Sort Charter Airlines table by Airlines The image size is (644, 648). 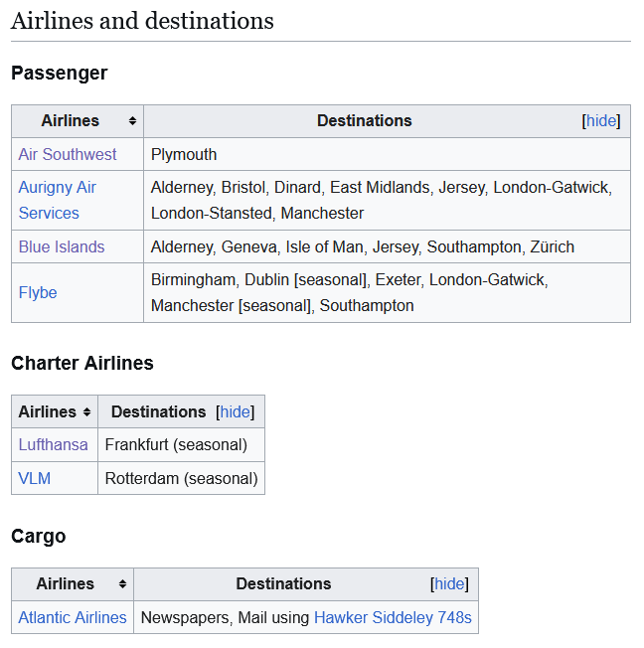(86, 412)
